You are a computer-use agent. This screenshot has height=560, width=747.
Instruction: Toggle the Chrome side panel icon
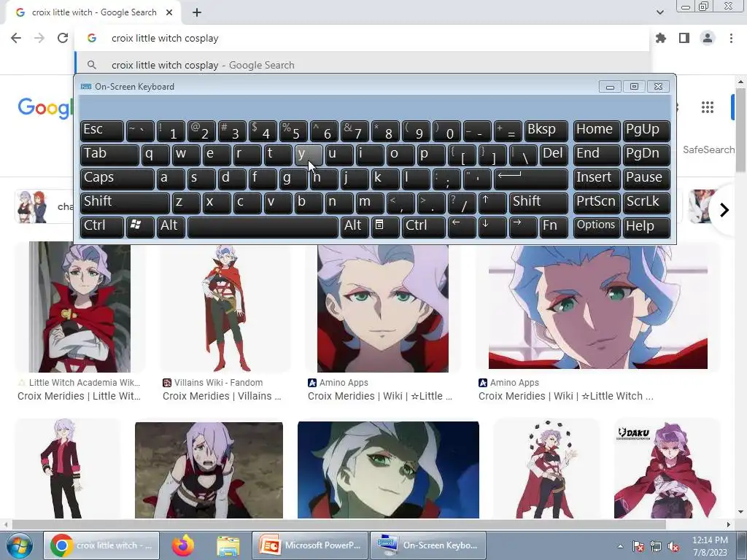[684, 38]
